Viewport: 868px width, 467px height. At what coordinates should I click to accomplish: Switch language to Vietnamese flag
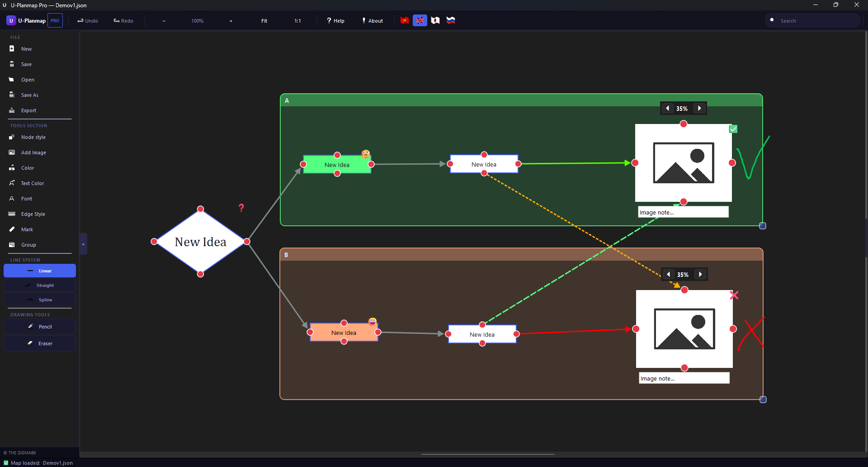(405, 20)
